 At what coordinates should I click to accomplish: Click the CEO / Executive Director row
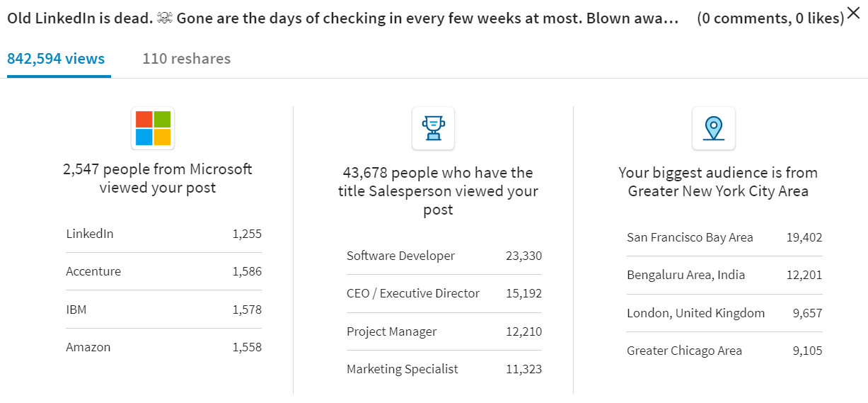pyautogui.click(x=444, y=293)
